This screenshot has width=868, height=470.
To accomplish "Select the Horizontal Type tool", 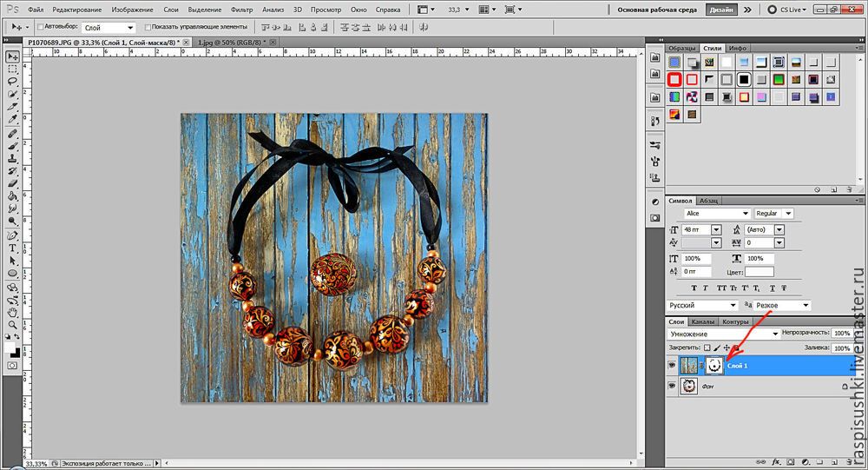I will (13, 248).
